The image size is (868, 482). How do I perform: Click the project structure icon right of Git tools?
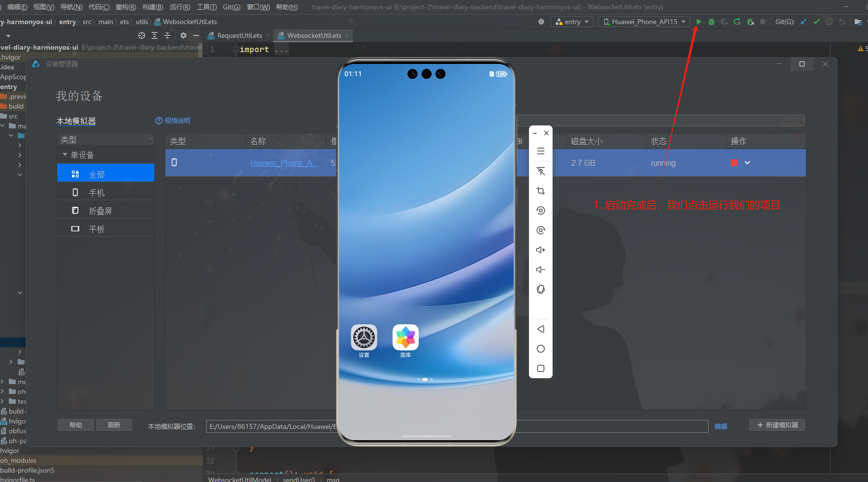(x=858, y=22)
